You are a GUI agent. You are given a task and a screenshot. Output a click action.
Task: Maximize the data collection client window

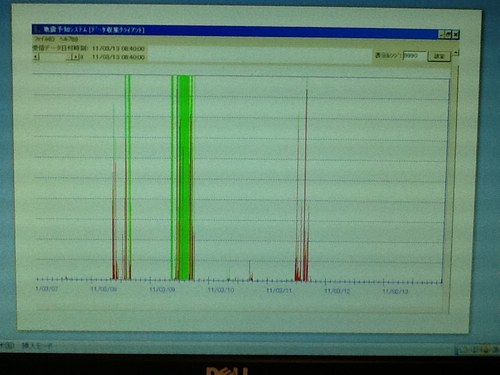click(449, 34)
